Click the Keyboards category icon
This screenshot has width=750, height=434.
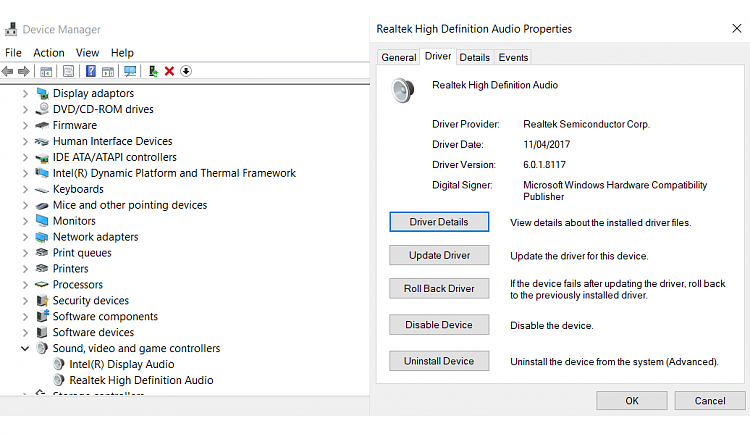[x=42, y=190]
